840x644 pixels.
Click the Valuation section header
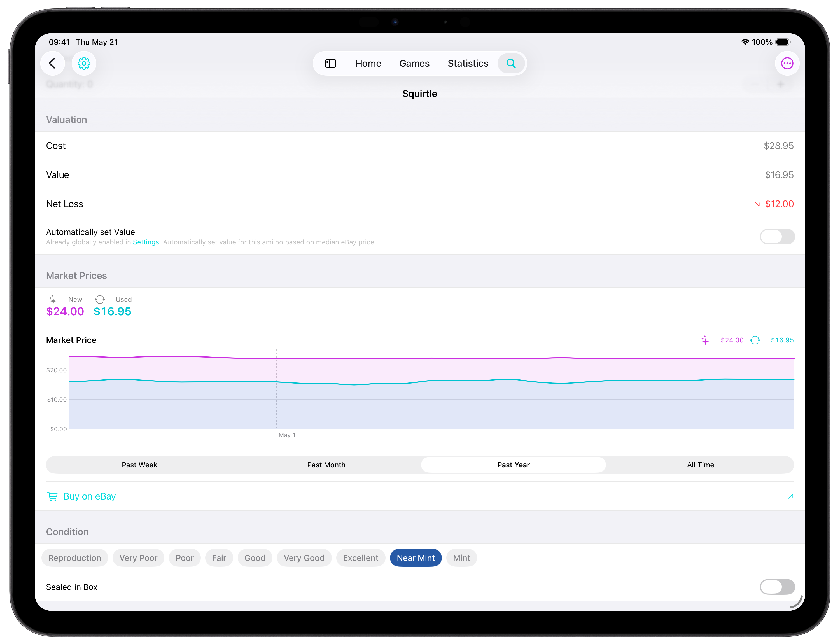pyautogui.click(x=67, y=120)
